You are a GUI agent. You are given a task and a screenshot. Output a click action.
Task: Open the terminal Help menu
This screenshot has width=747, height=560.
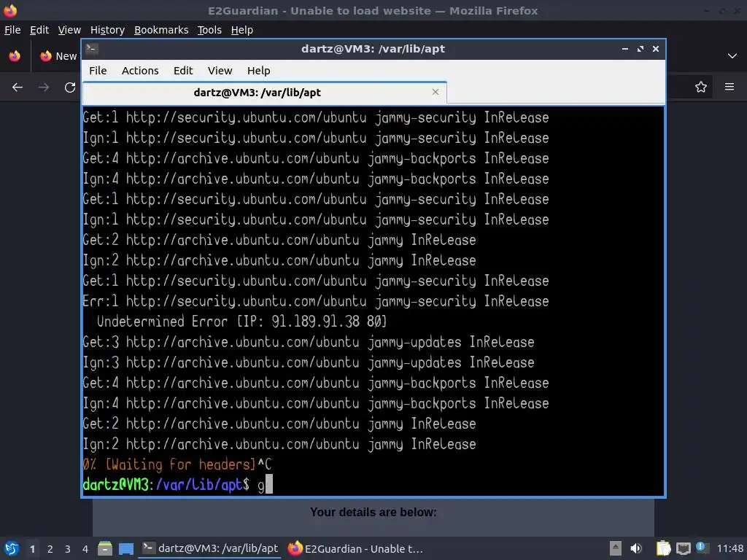259,71
